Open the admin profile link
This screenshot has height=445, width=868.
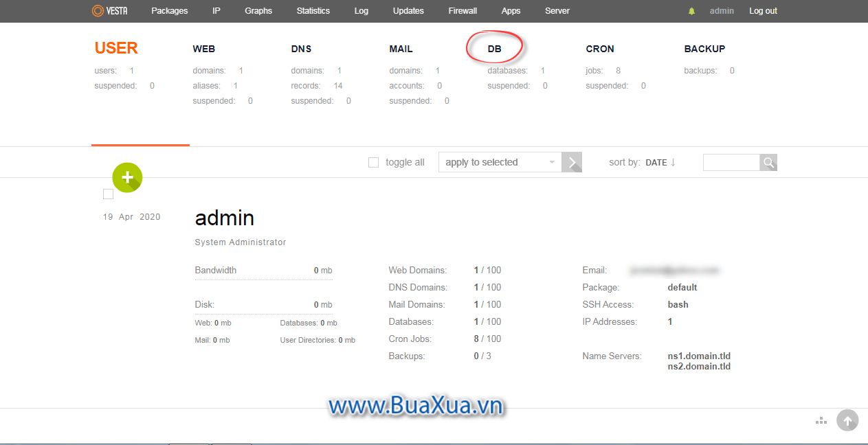pos(722,11)
